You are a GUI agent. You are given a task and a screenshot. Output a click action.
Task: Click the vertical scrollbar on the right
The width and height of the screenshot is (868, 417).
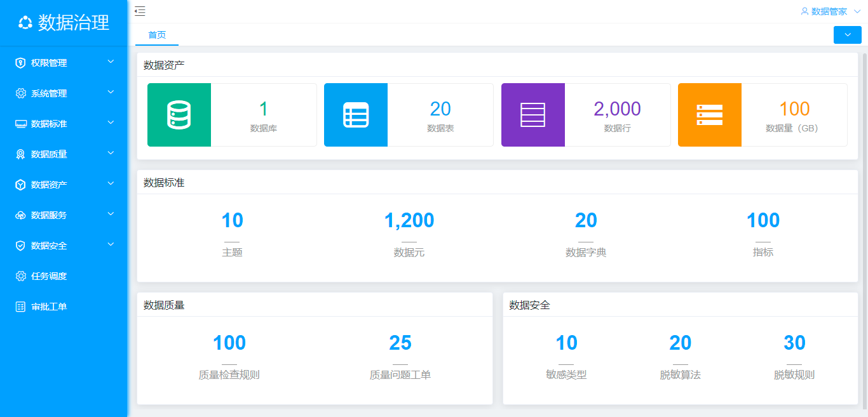864,190
